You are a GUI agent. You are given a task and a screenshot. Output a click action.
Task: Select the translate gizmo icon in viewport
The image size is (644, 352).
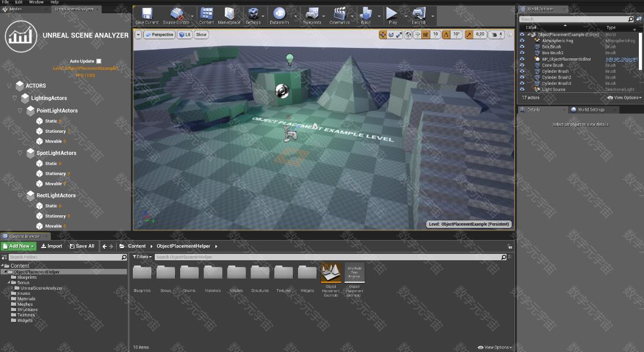tap(382, 35)
